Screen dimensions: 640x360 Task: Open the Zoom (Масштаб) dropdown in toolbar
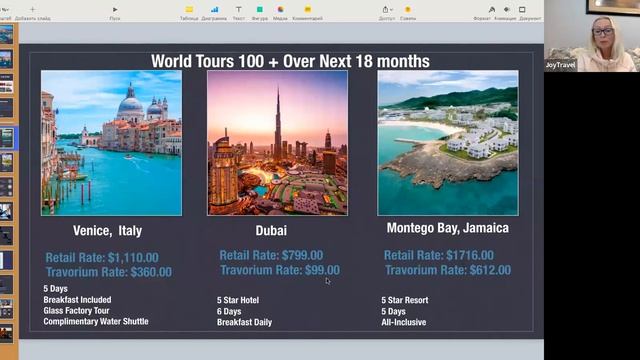(5, 9)
